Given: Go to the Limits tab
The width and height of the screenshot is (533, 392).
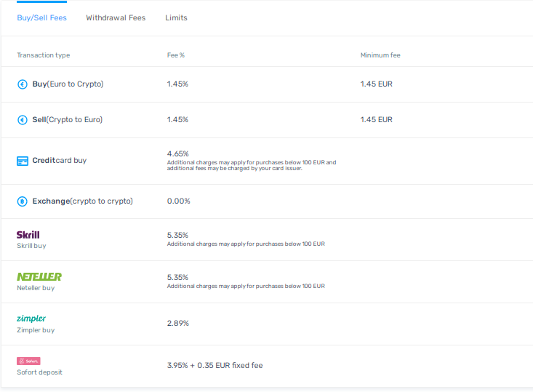Looking at the screenshot, I should click(176, 18).
